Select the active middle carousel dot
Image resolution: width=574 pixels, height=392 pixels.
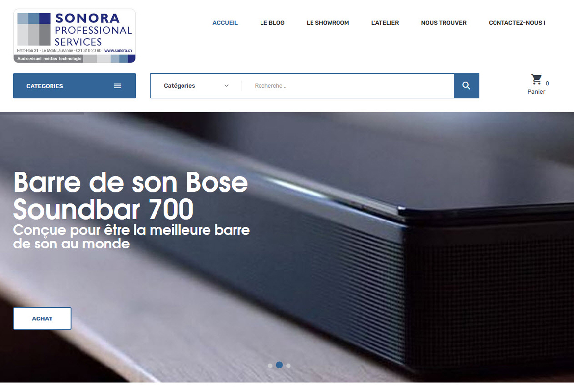279,365
